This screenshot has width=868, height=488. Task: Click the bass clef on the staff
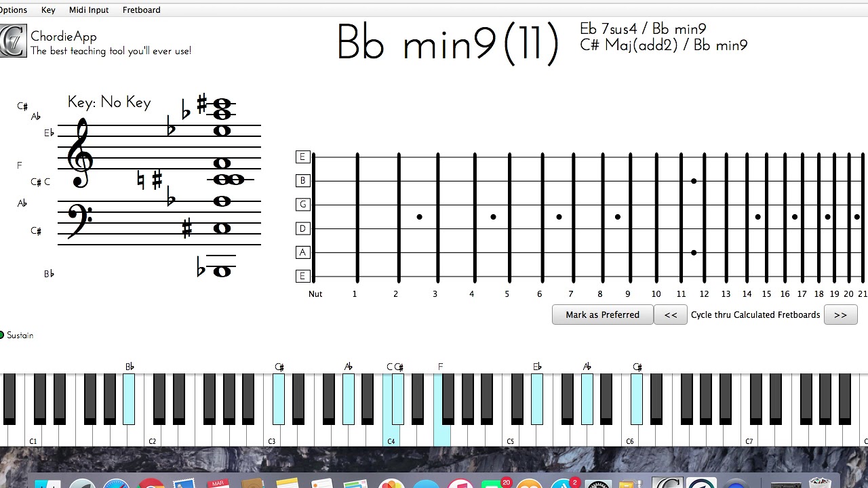point(80,220)
